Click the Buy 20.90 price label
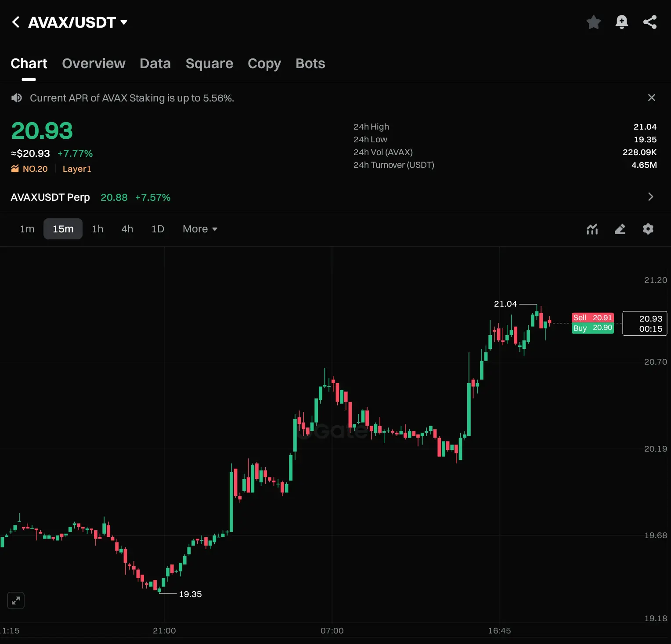 click(592, 328)
